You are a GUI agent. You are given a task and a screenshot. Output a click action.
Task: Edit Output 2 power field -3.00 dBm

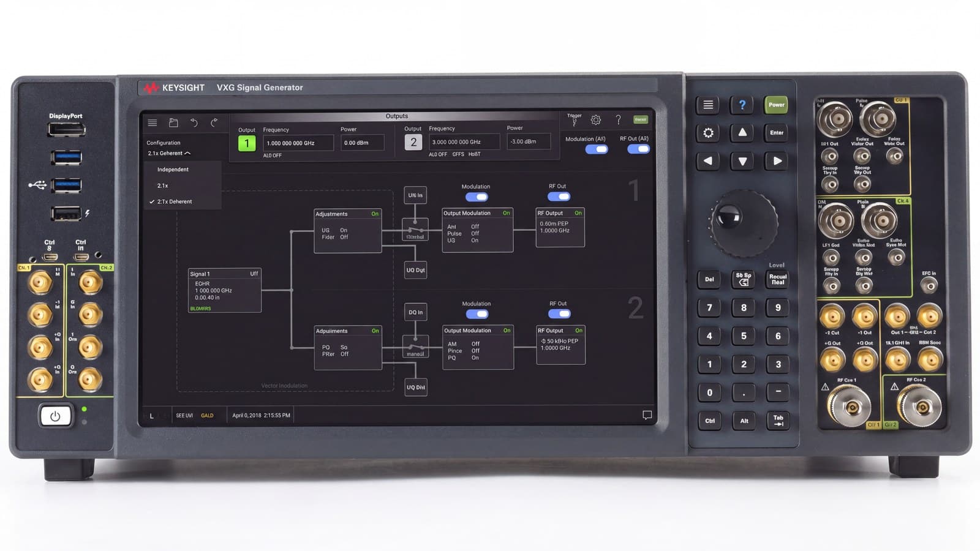(529, 141)
